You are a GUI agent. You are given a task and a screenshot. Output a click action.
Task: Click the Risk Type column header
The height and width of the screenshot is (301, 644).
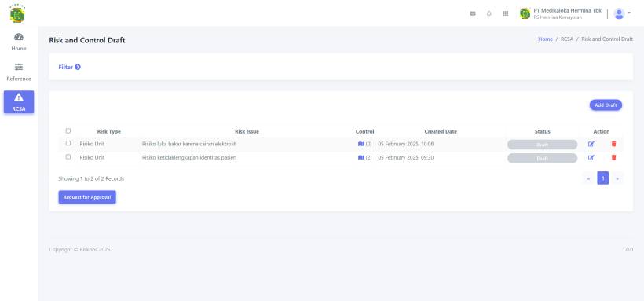(109, 131)
